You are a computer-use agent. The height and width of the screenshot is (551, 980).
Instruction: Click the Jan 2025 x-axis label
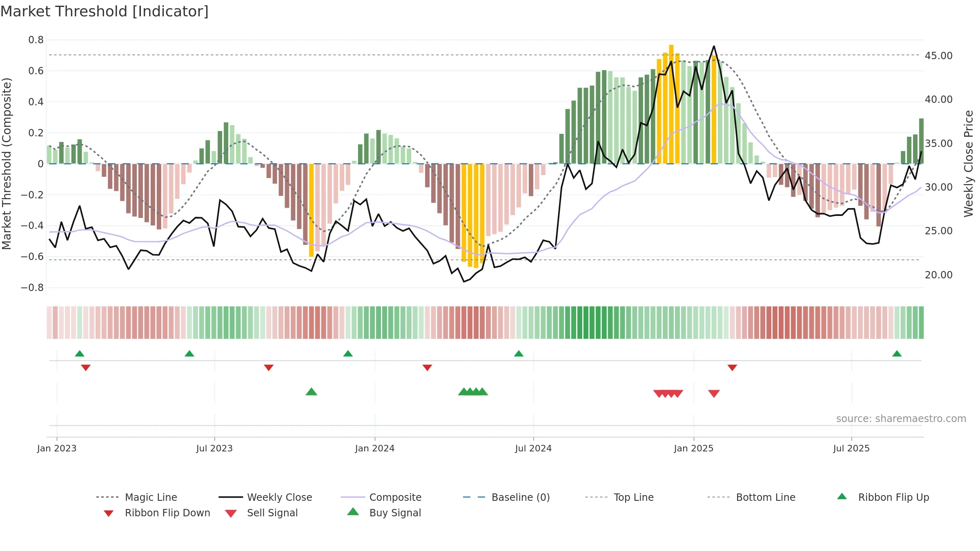[694, 448]
